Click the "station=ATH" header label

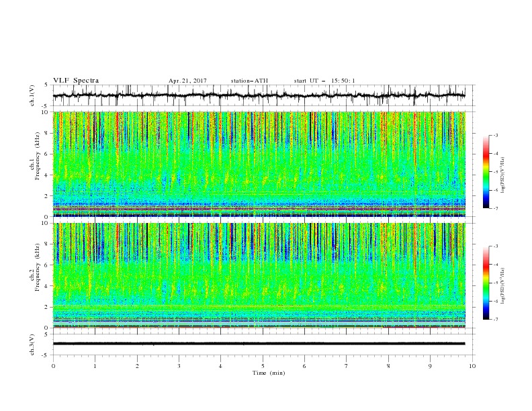pyautogui.click(x=249, y=81)
